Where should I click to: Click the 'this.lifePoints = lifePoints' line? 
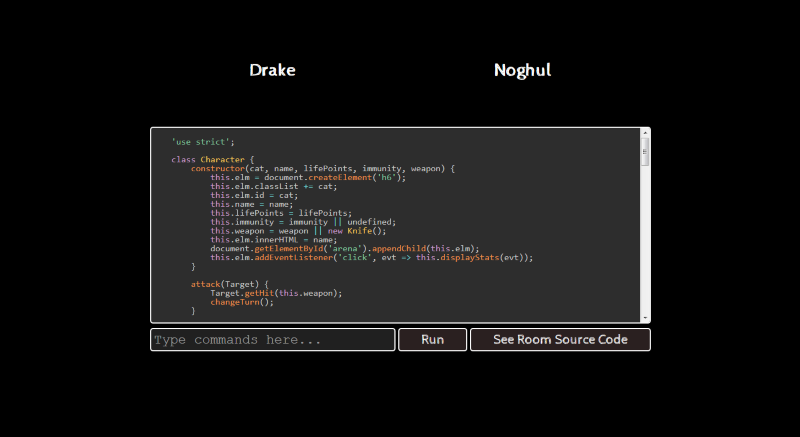pos(281,213)
